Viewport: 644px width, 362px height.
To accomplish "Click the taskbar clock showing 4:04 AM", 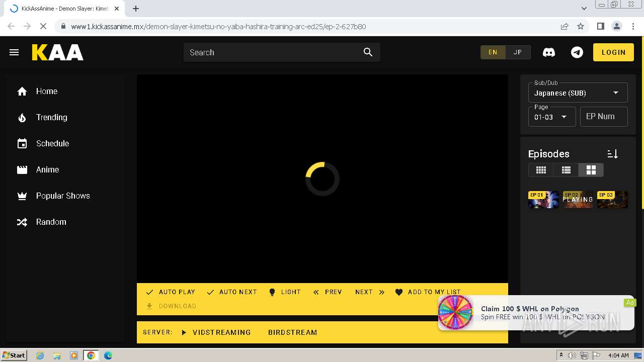I will 618,355.
